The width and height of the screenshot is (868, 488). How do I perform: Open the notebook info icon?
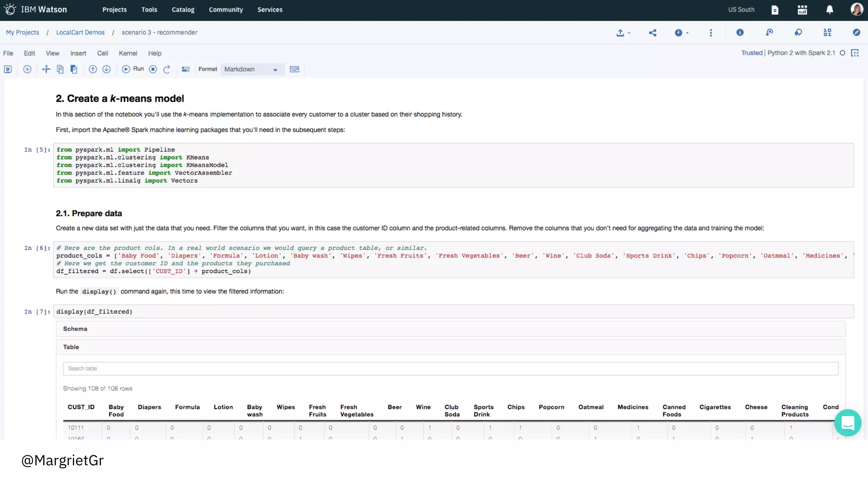point(740,33)
